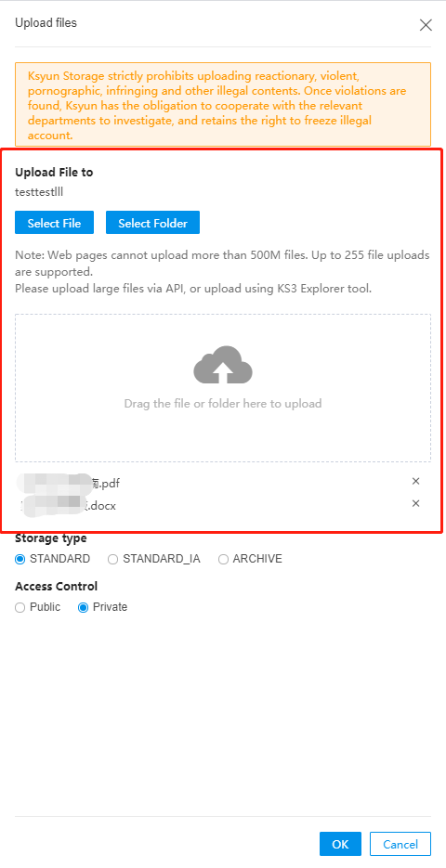Image resolution: width=446 pixels, height=868 pixels.
Task: Select the queued .pdf file entry
Action: point(68,484)
